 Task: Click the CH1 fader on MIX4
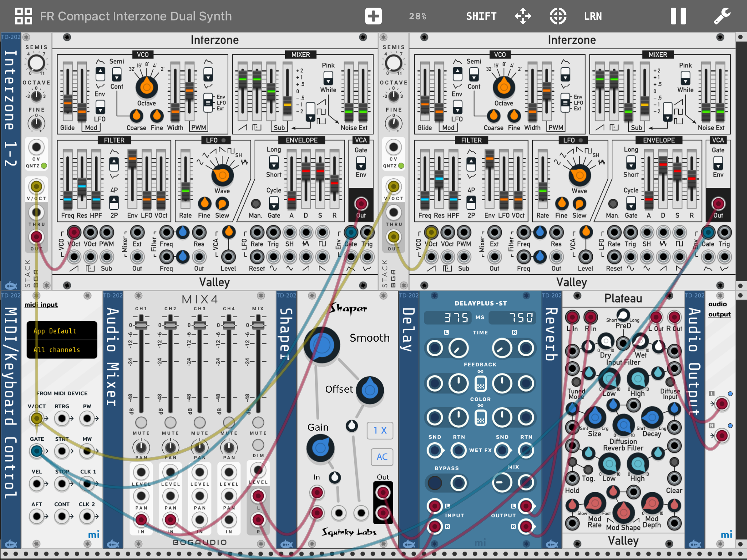coord(141,325)
